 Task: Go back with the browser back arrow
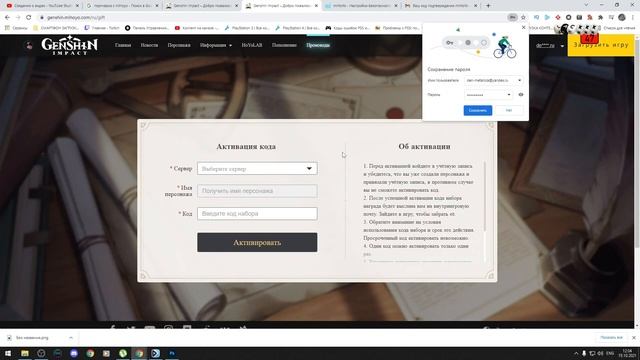tap(7, 18)
